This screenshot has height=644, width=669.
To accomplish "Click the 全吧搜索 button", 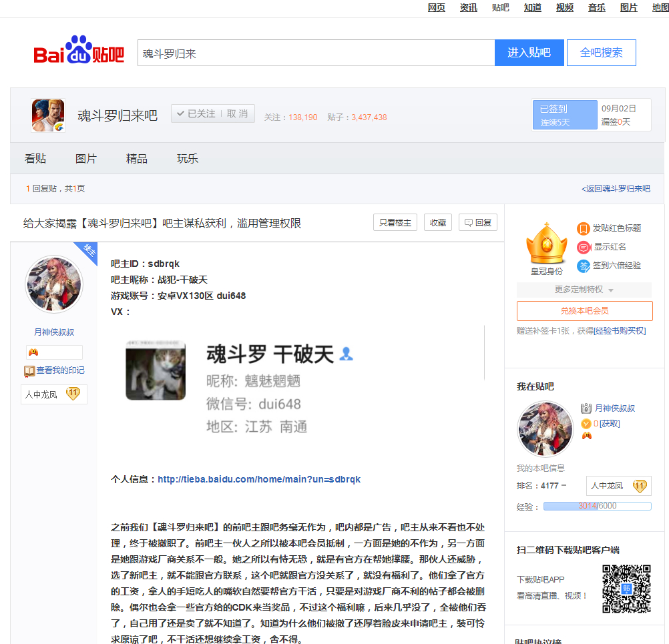I will click(601, 53).
